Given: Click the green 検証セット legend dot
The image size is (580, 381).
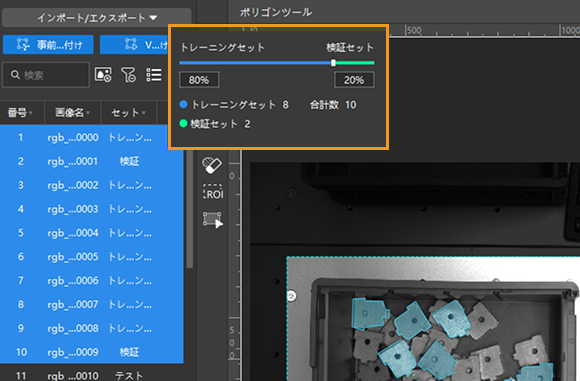Looking at the screenshot, I should (183, 123).
